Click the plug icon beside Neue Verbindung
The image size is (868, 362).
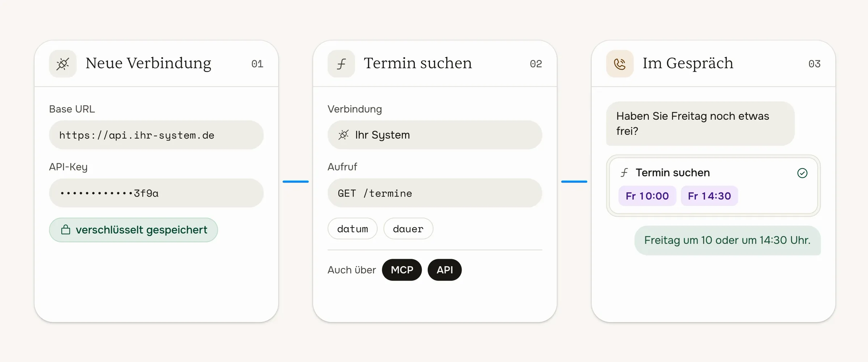[63, 64]
